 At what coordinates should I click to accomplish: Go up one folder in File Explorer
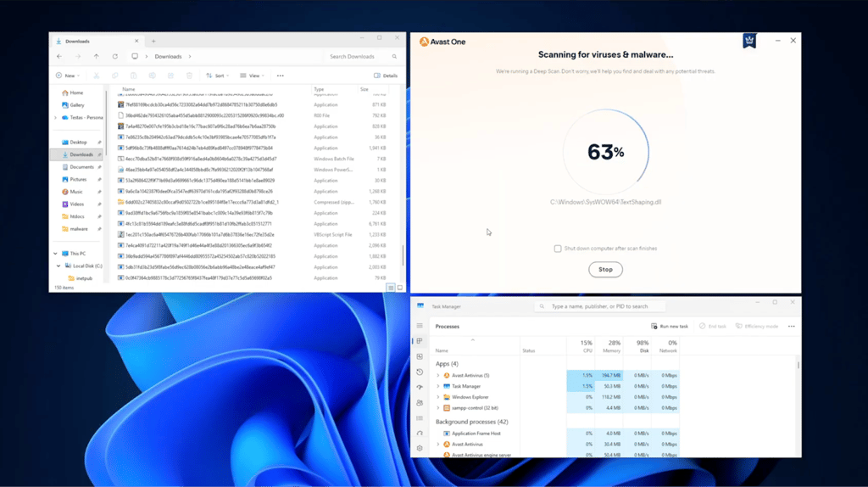pos(97,57)
